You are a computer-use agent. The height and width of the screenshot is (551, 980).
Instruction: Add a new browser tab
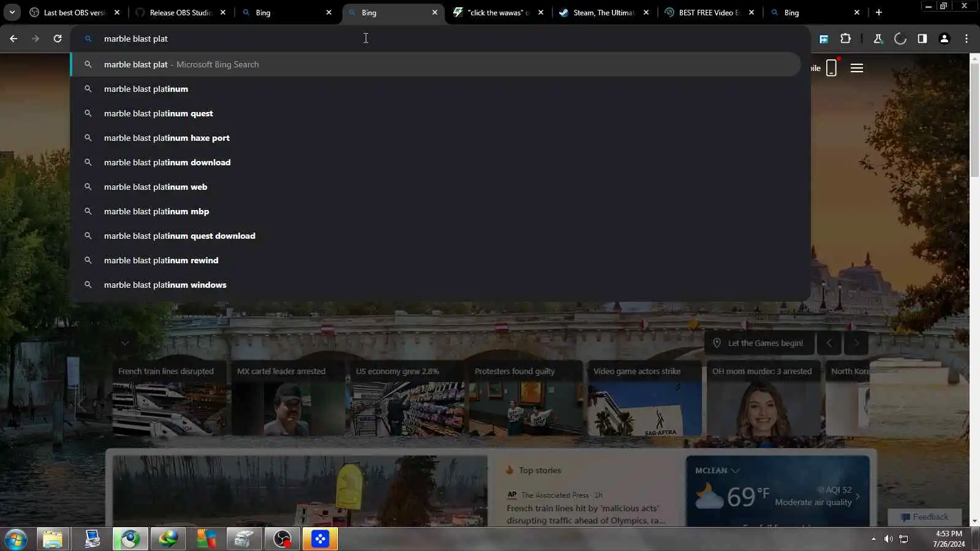879,12
